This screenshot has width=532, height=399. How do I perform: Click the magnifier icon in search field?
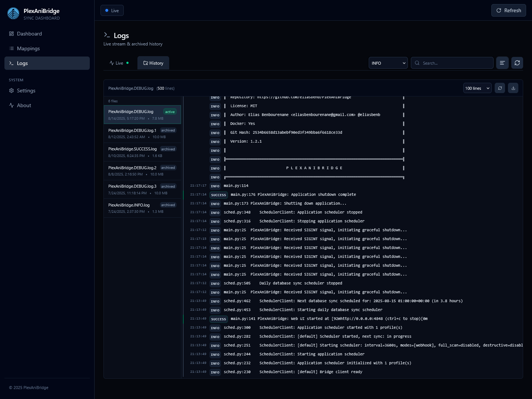click(417, 63)
